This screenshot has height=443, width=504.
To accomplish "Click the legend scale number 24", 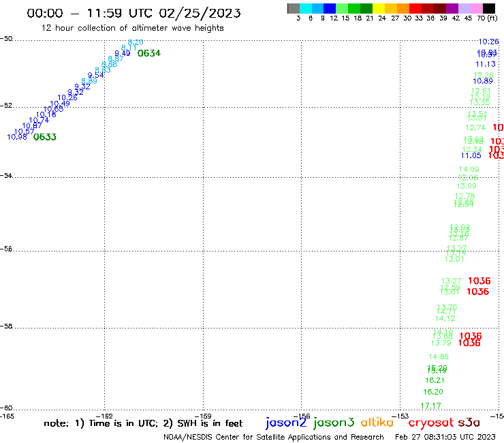I will click(382, 18).
